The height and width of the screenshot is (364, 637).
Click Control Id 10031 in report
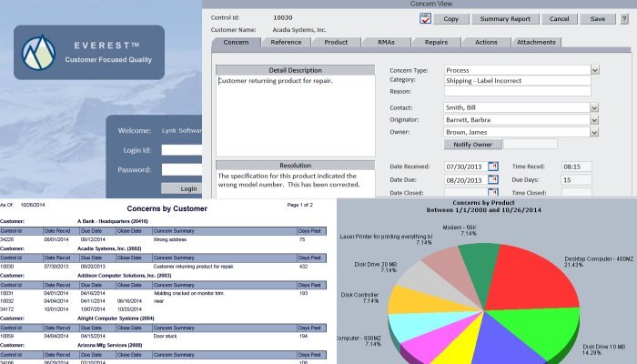[7, 293]
